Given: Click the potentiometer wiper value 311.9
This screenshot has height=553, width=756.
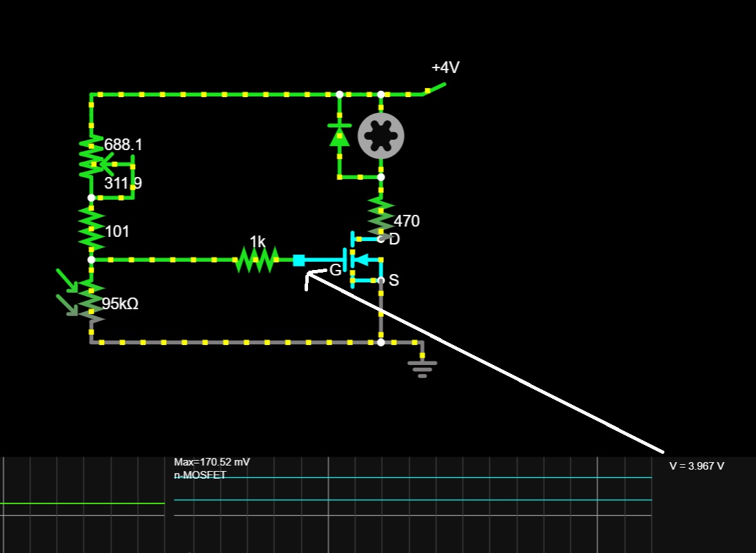Looking at the screenshot, I should (123, 183).
